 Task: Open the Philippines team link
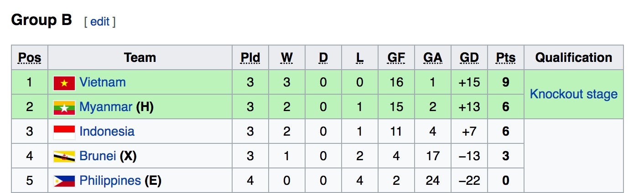click(110, 181)
